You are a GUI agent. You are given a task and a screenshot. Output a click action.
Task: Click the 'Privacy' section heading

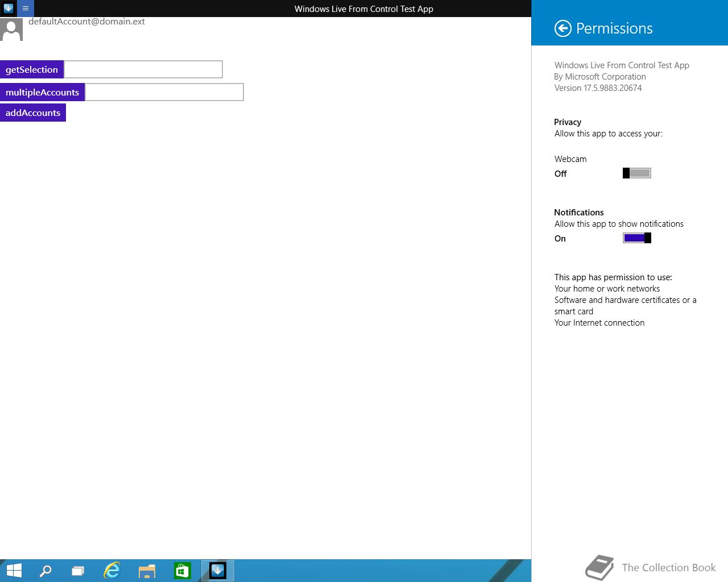pyautogui.click(x=568, y=122)
